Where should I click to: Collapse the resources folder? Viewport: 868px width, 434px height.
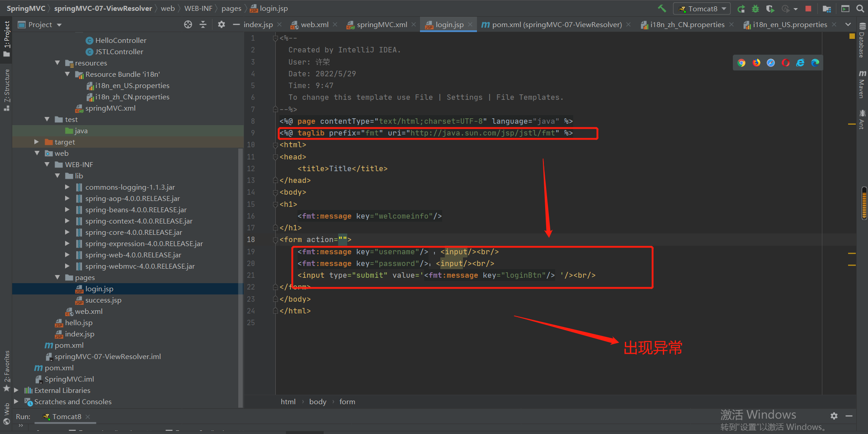[x=57, y=63]
